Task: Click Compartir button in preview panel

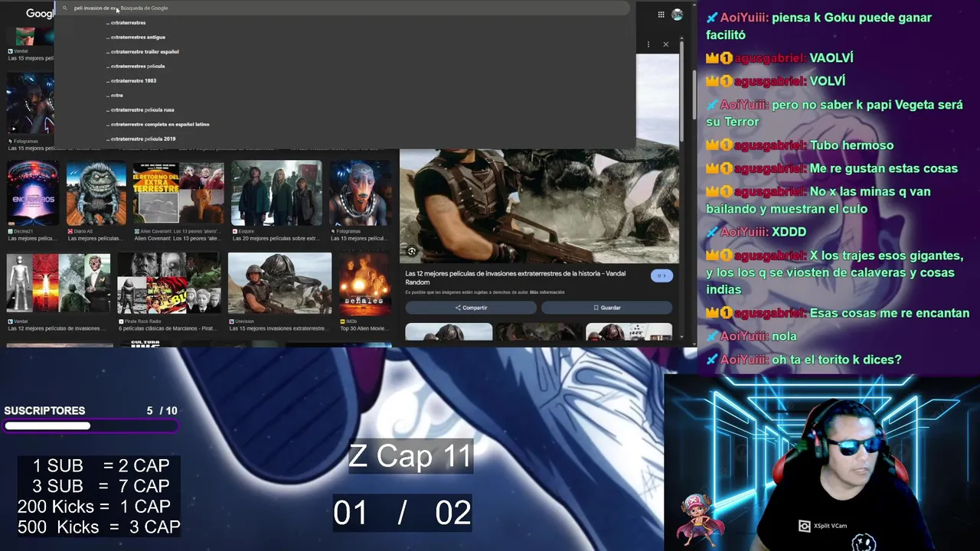Action: tap(471, 308)
